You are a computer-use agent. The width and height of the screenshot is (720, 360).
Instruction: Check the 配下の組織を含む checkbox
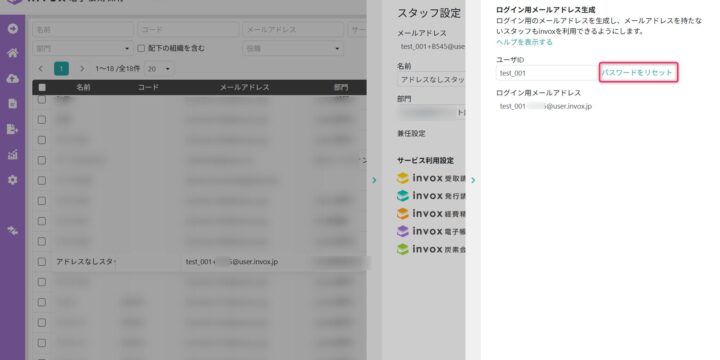tap(141, 48)
